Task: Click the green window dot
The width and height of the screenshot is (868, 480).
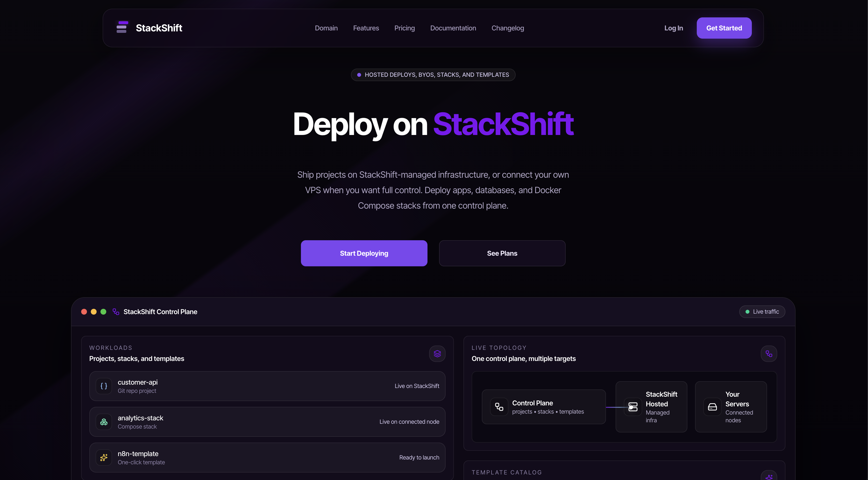Action: point(103,311)
